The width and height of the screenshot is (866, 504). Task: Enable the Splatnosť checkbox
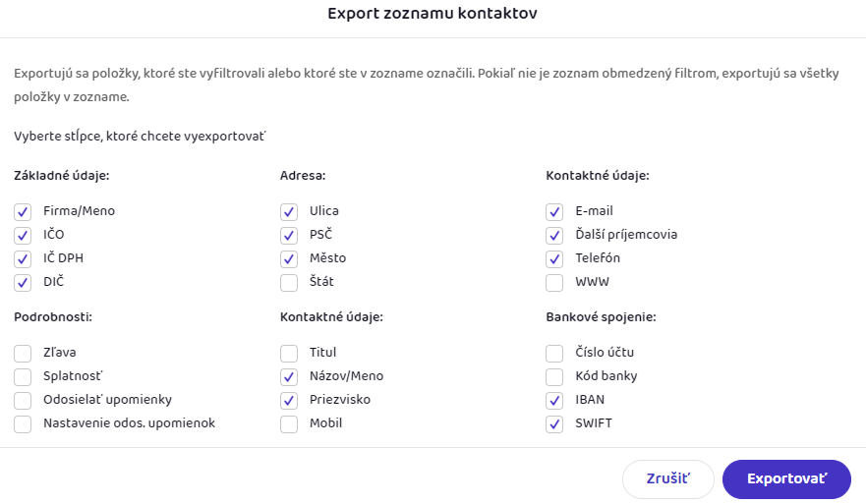pos(24,376)
